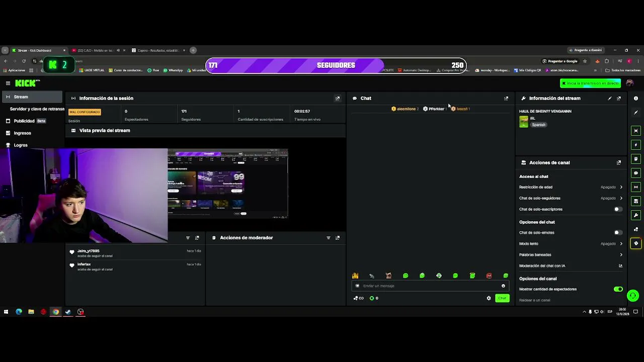This screenshot has height=362, width=644.
Task: Open the info icon in the right sidebar
Action: pyautogui.click(x=636, y=99)
